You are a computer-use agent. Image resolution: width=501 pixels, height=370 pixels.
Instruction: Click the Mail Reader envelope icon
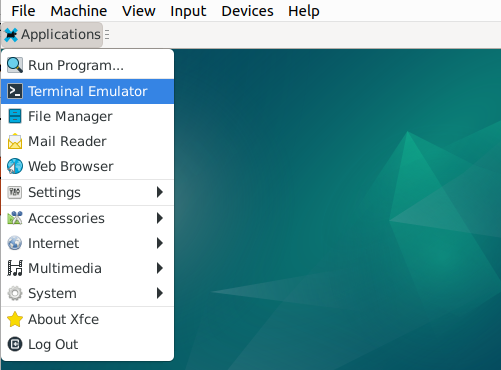15,141
